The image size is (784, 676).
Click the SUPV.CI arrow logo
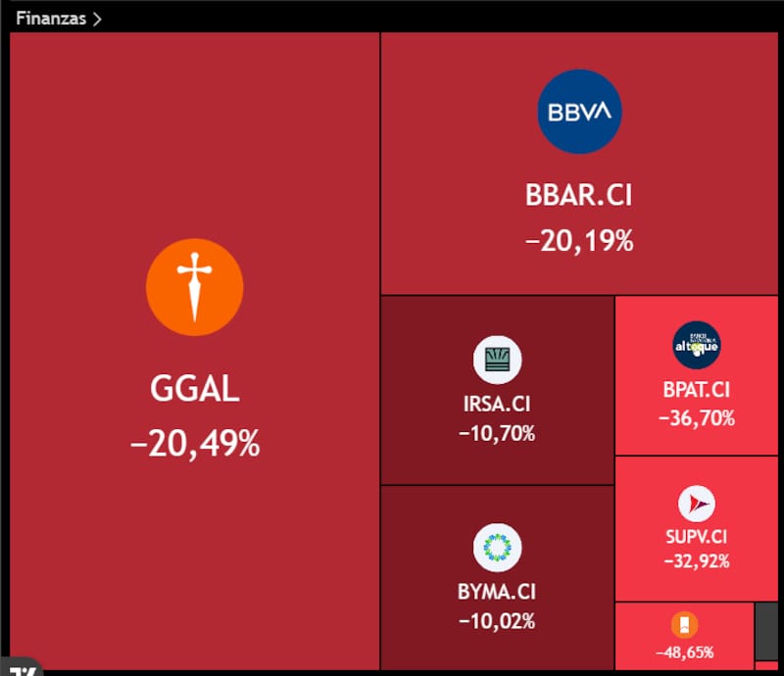(x=697, y=504)
